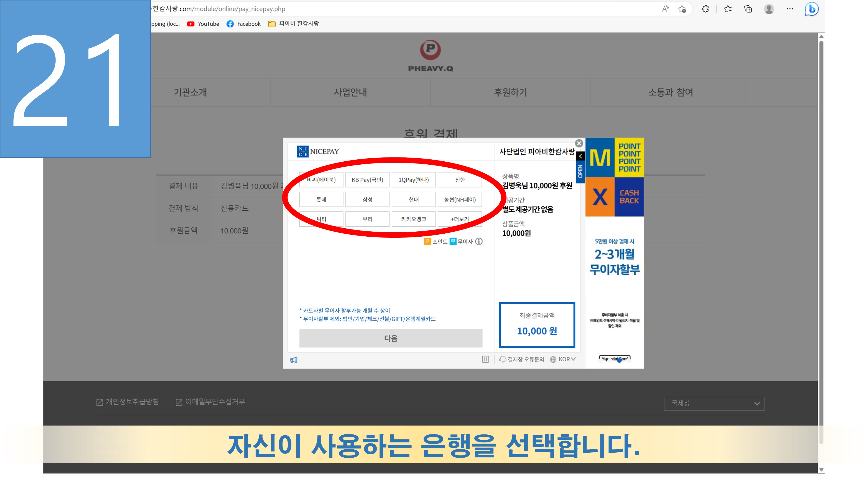Click the Read aloud icon
Viewport: 868px width, 488px height.
pyautogui.click(x=665, y=9)
